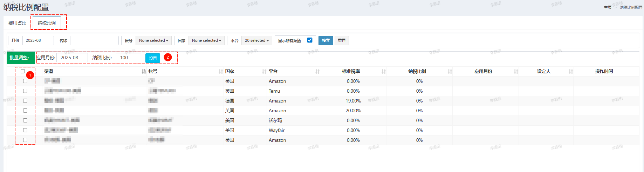Click the 纳税比例 input showing 100
This screenshot has width=644, height=172.
(128, 58)
